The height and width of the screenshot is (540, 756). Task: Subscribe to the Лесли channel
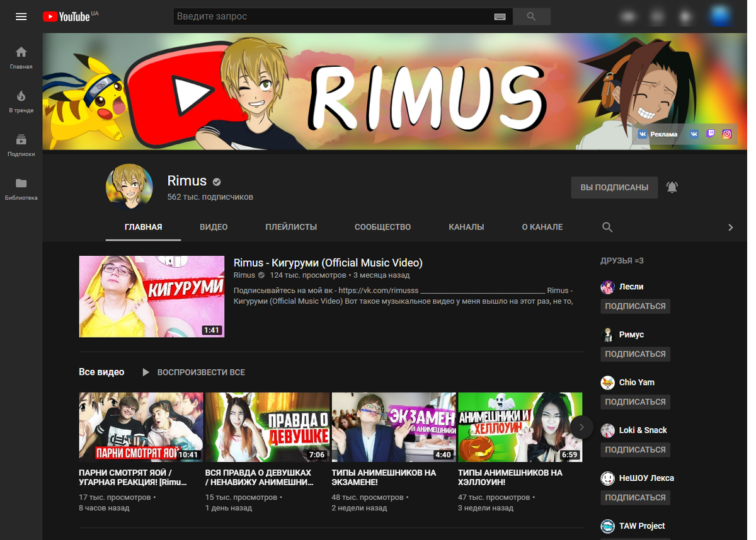click(x=635, y=306)
